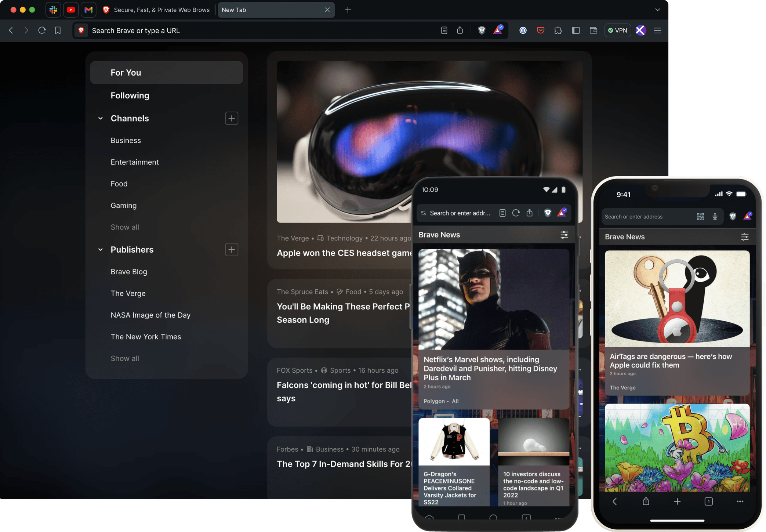Bookmark the current page in desktop toolbar
Screen dimensions: 766x532
(x=58, y=30)
